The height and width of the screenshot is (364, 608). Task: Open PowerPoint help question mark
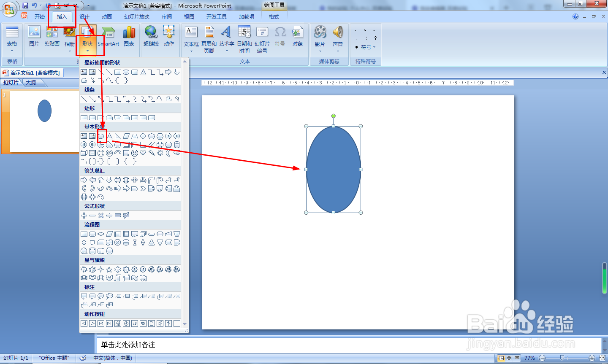(x=575, y=17)
